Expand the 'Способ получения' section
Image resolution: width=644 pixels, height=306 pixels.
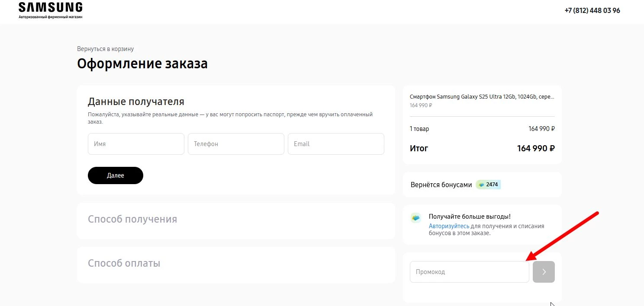132,219
